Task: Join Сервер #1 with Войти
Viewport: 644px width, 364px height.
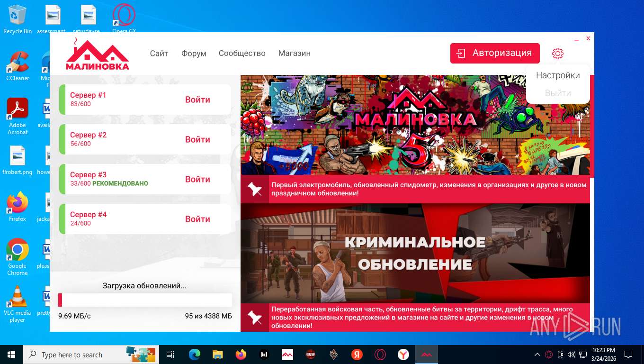Action: pos(197,100)
